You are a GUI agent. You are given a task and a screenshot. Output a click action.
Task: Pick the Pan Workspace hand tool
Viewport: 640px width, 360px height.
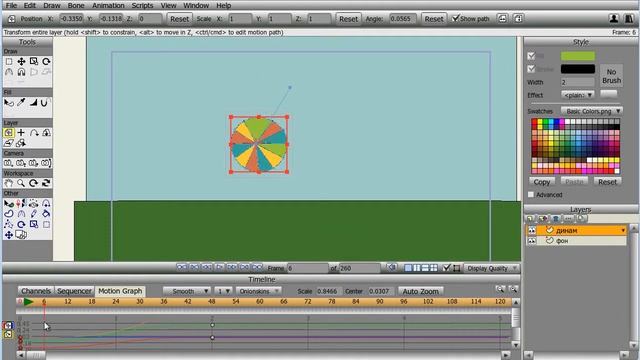coord(9,183)
